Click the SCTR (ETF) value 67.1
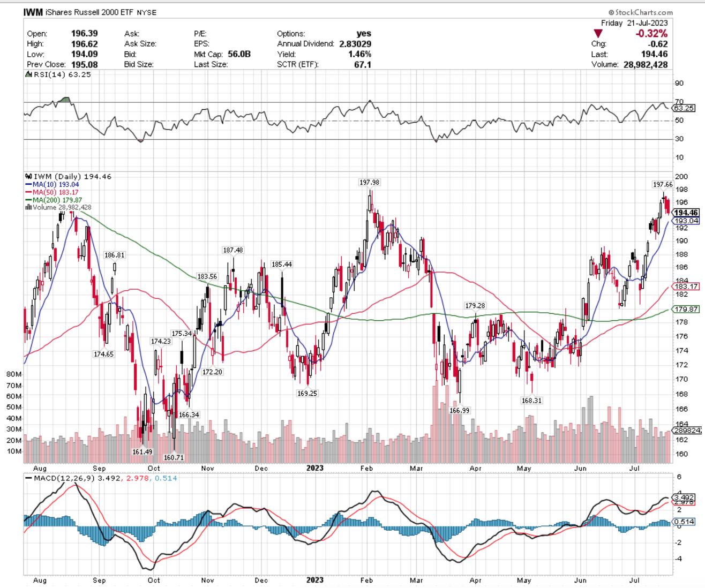This screenshot has height=588, width=705. (x=363, y=64)
